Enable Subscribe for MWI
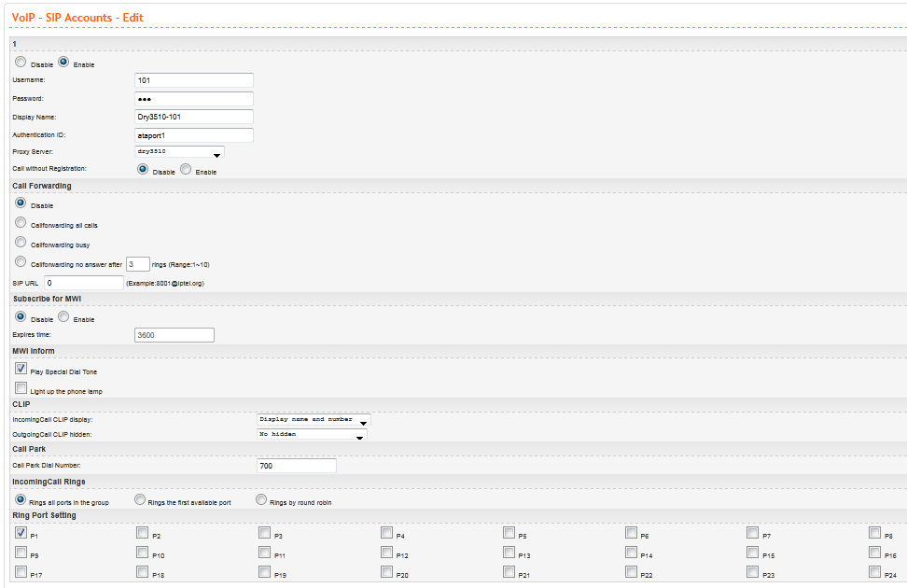This screenshot has width=907, height=588. (63, 316)
